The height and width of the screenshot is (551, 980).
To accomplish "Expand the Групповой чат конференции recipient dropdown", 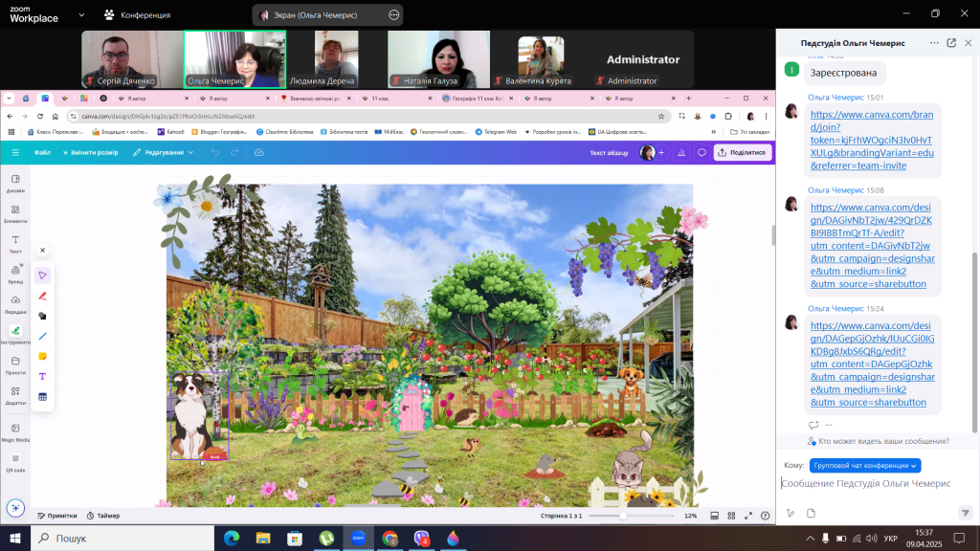I will click(865, 466).
